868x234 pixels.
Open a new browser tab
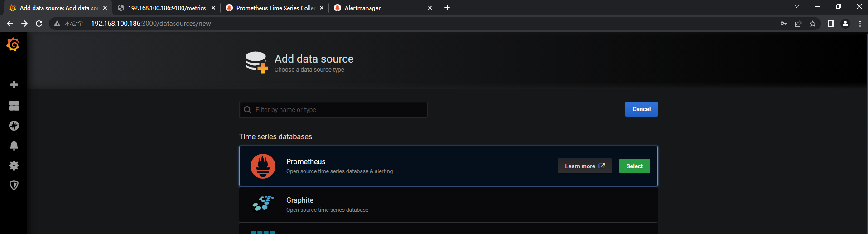click(447, 8)
